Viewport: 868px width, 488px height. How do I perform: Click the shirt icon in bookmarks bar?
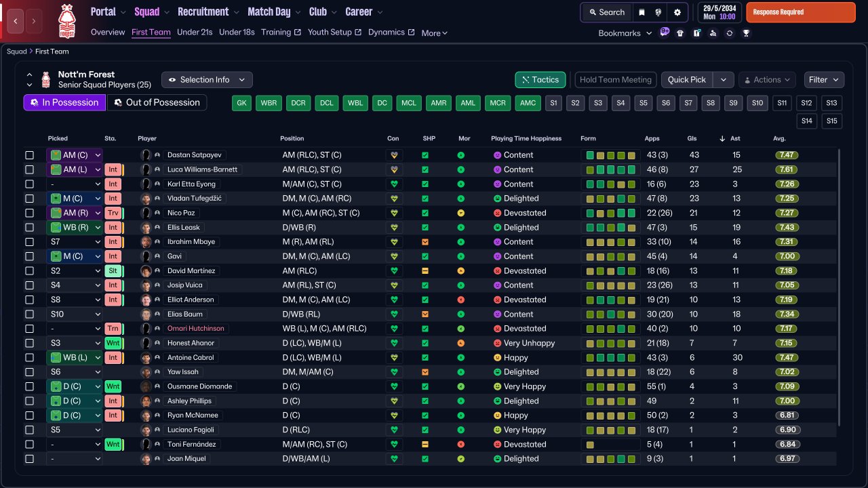(x=680, y=33)
